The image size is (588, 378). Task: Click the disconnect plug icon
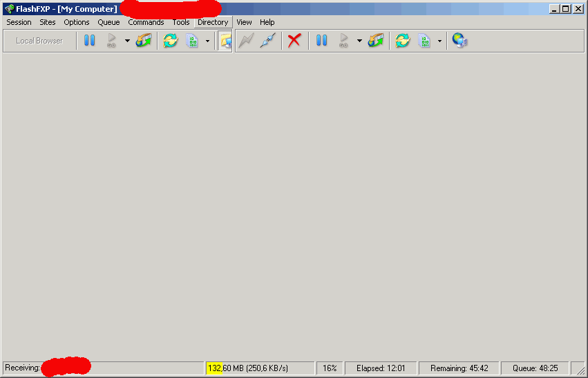[267, 41]
